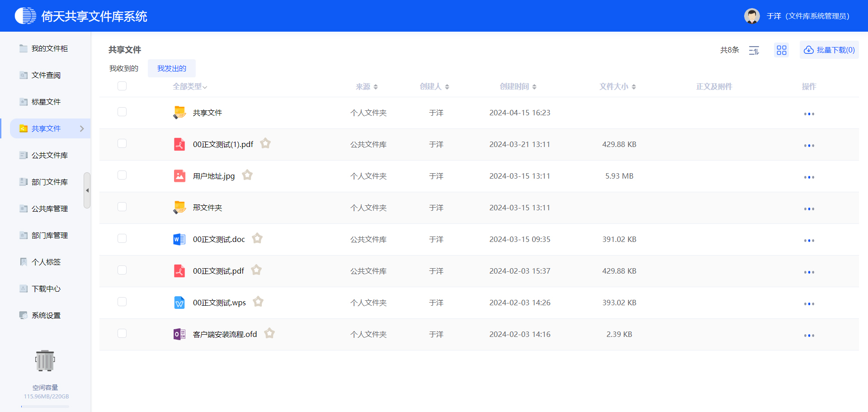The width and height of the screenshot is (868, 412).
Task: Star the file 00正文测试.wps
Action: click(258, 302)
